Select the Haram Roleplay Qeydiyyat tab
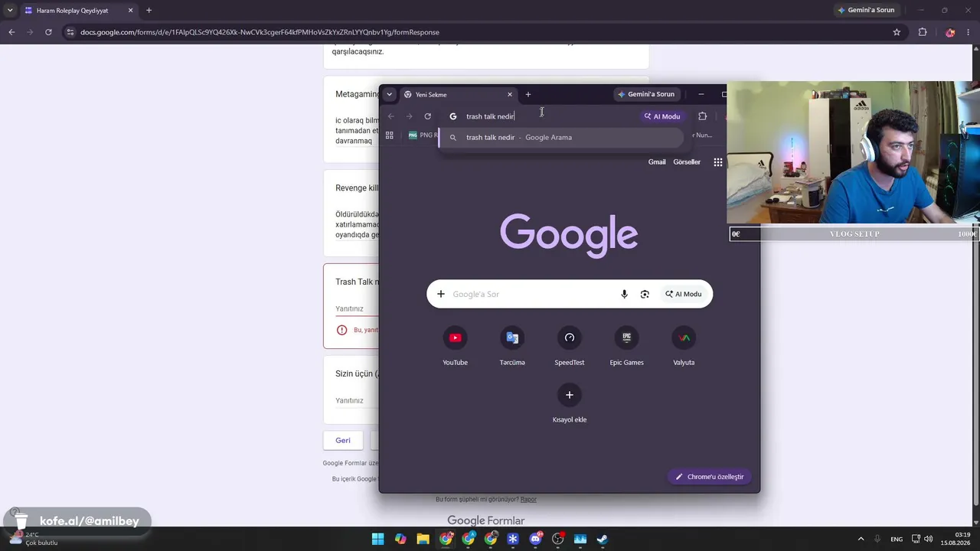 click(79, 11)
